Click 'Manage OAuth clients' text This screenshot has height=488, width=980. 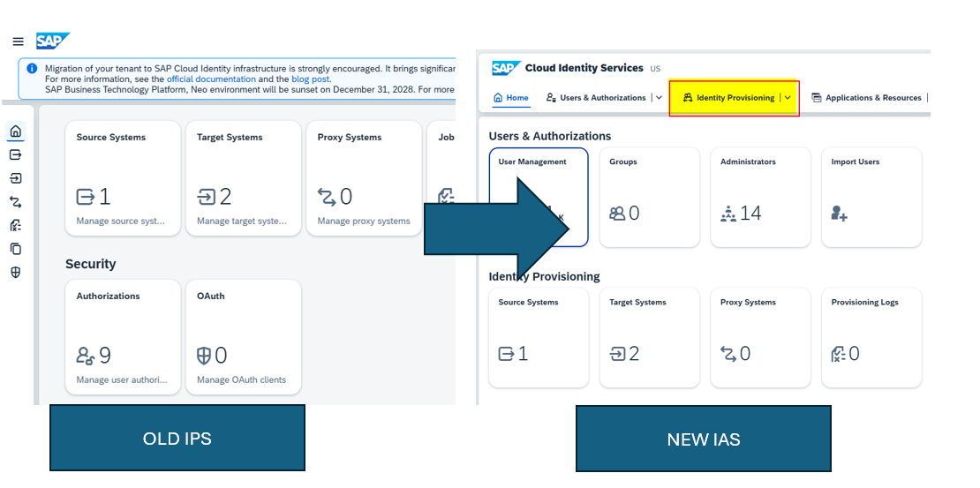[x=241, y=379]
